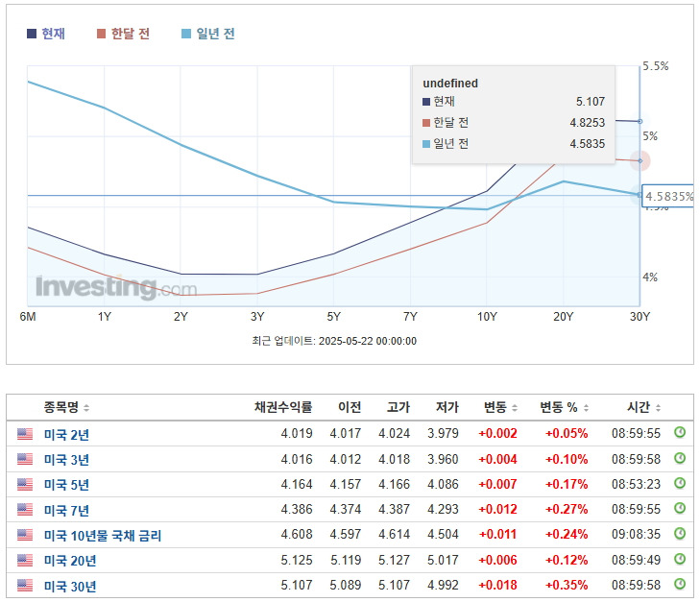Screen dimensions: 700x602
Task: Click the 한달 전 data point at 30Y
Action: [640, 160]
